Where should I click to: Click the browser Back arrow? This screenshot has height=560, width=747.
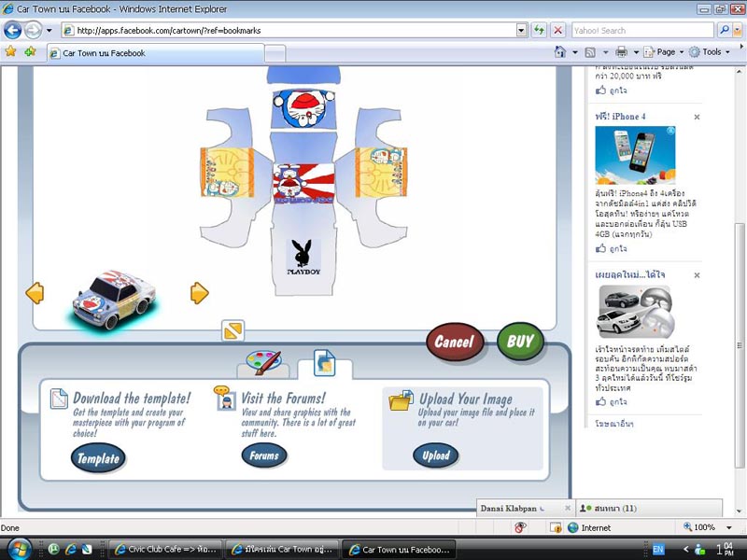click(x=14, y=30)
